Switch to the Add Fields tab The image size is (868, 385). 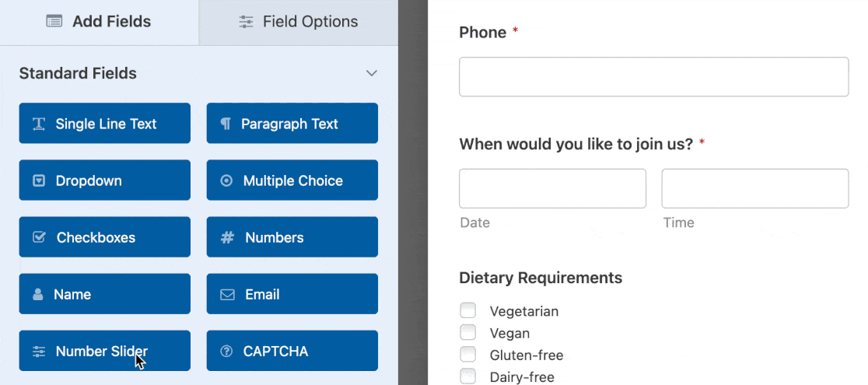pos(99,22)
